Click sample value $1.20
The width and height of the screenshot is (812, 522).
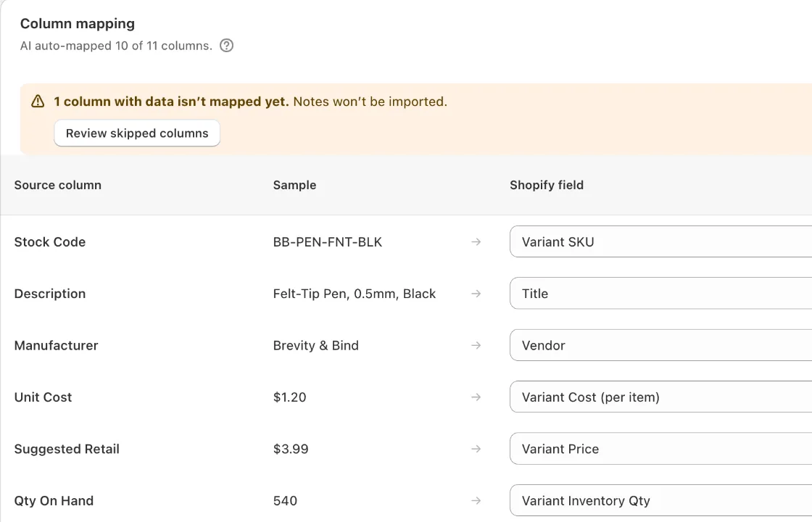(x=289, y=397)
